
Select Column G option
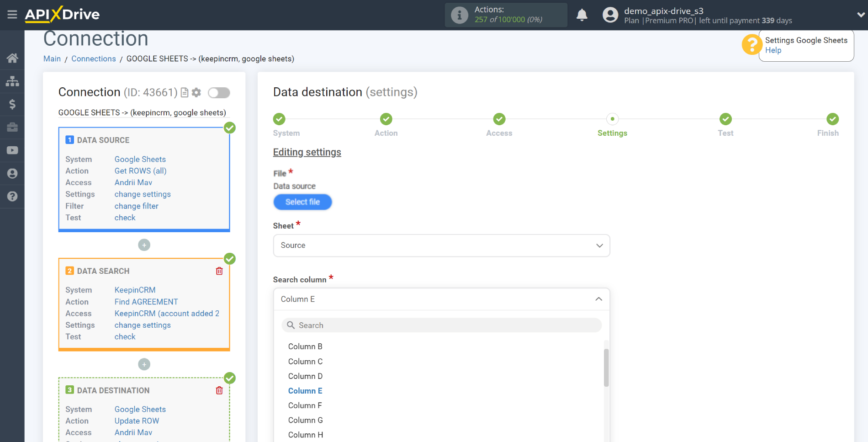[305, 420]
